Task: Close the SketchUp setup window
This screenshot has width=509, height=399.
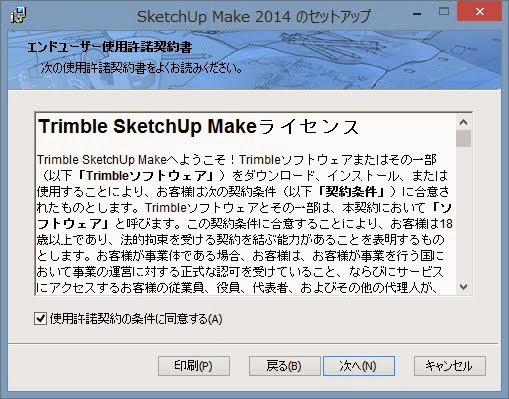Action: (479, 12)
